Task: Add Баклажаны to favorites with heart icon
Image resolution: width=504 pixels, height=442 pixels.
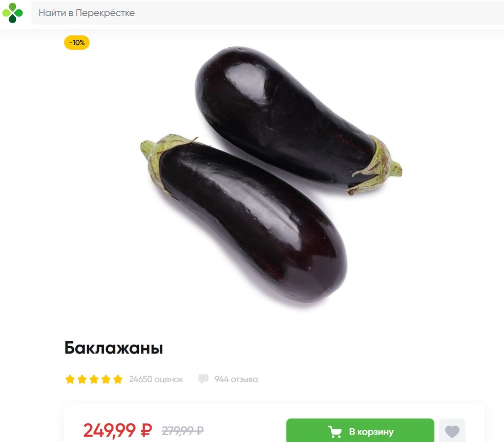Action: (452, 431)
